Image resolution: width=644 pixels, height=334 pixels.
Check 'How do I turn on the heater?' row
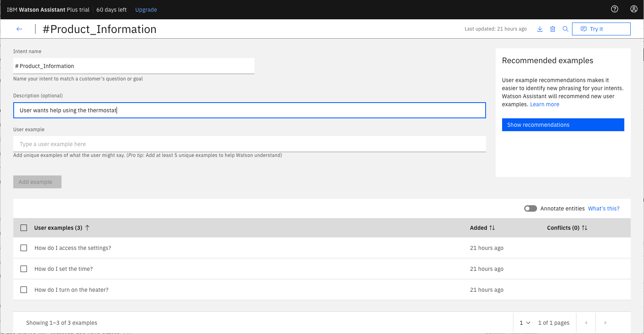[x=24, y=290]
